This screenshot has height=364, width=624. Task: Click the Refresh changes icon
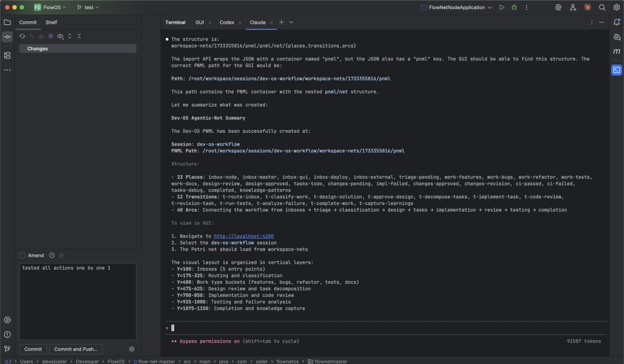point(23,36)
